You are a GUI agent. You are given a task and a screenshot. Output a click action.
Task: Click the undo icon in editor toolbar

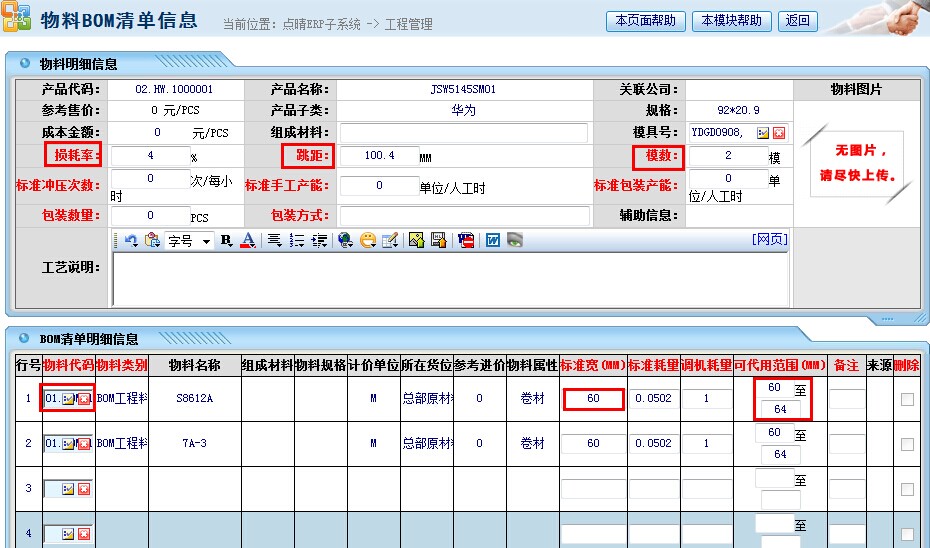click(x=131, y=240)
